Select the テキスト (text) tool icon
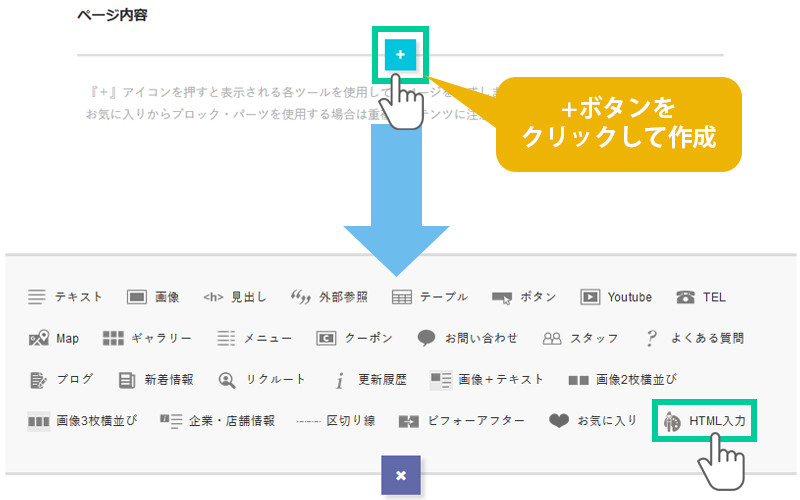Screen dimensions: 800x500 pos(65,297)
